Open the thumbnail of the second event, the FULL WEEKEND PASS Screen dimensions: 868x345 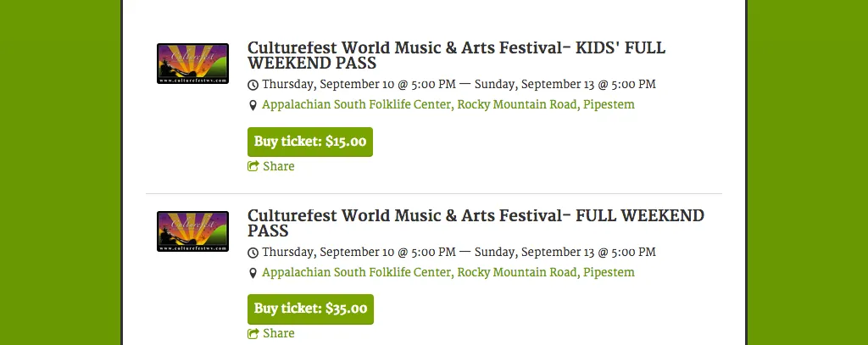[192, 231]
